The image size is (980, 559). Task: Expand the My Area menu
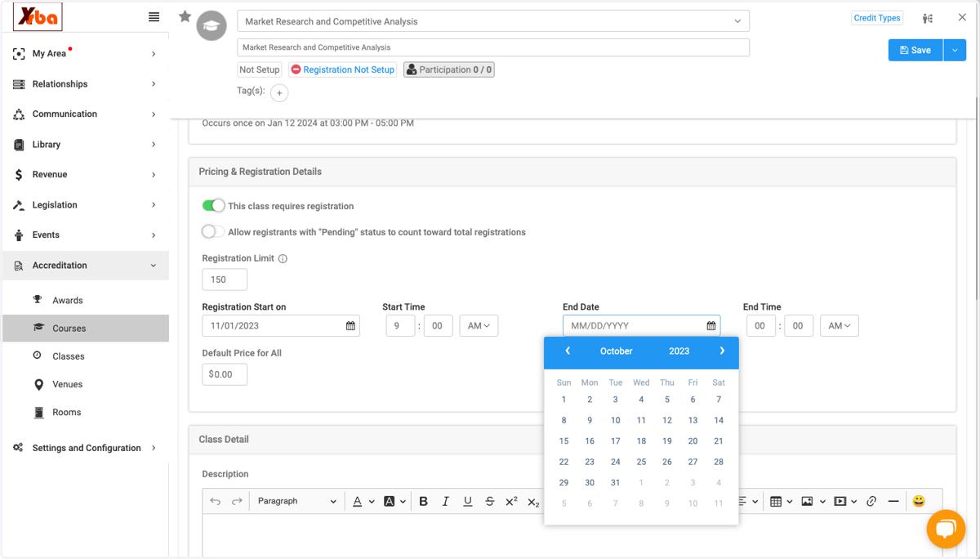pyautogui.click(x=85, y=54)
